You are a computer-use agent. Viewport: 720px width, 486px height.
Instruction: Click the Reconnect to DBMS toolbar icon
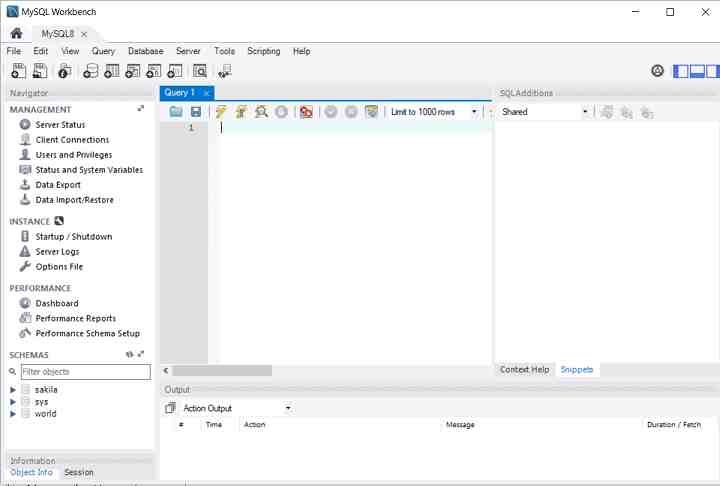[226, 71]
